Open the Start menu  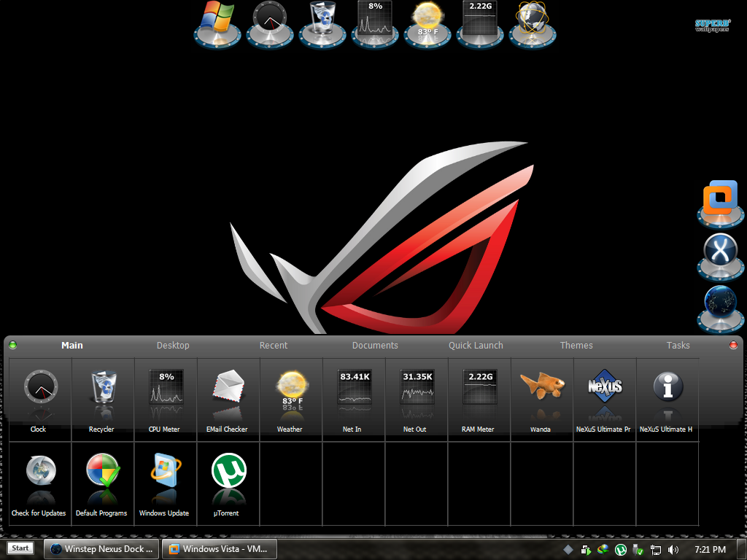pos(20,548)
